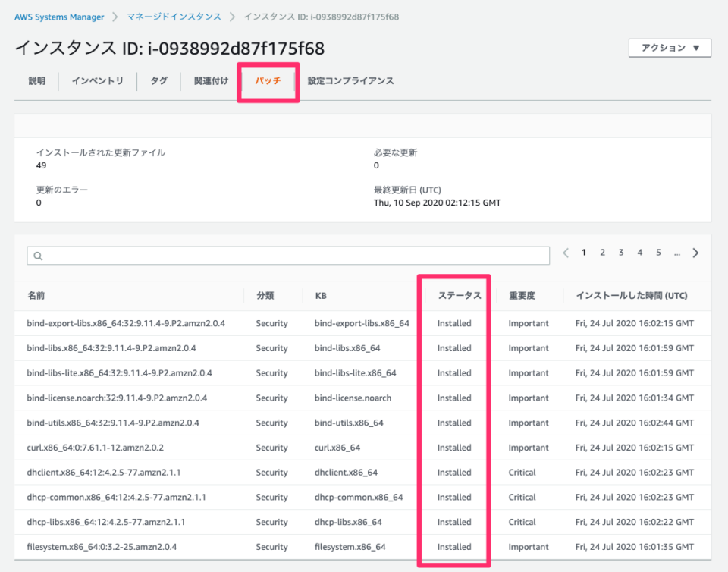Click the left pagination chevron

(566, 252)
